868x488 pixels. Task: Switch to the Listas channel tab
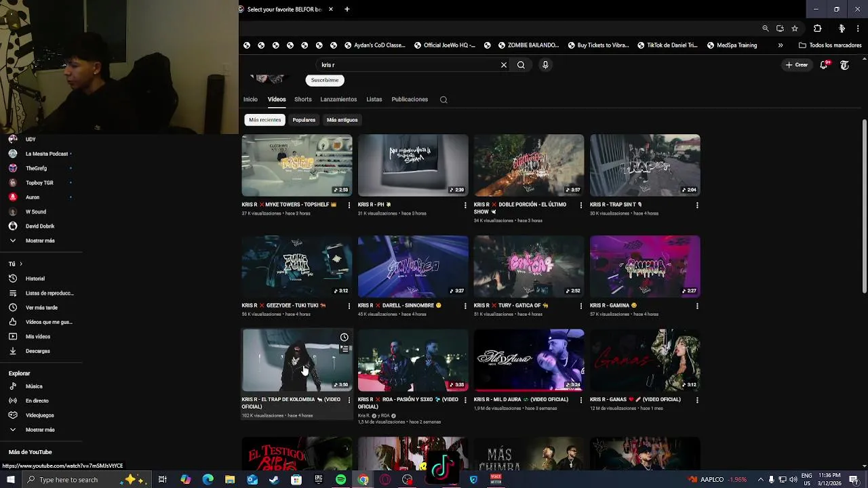tap(374, 100)
